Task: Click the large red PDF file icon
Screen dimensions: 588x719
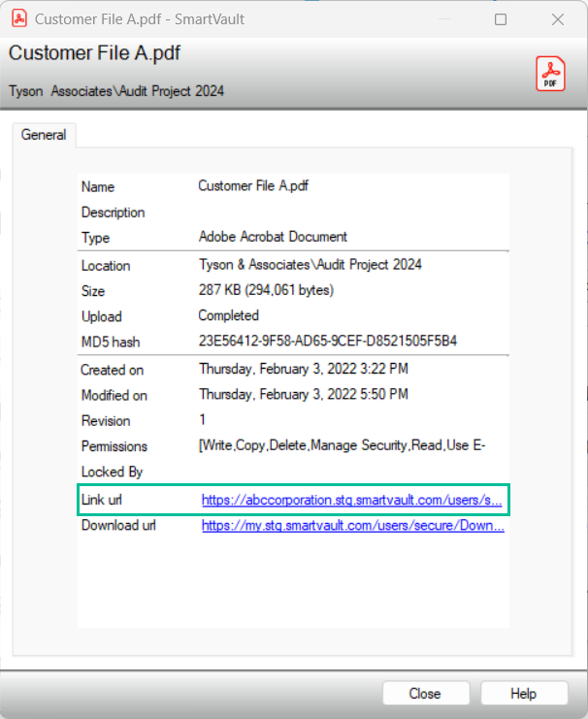Action: point(550,74)
